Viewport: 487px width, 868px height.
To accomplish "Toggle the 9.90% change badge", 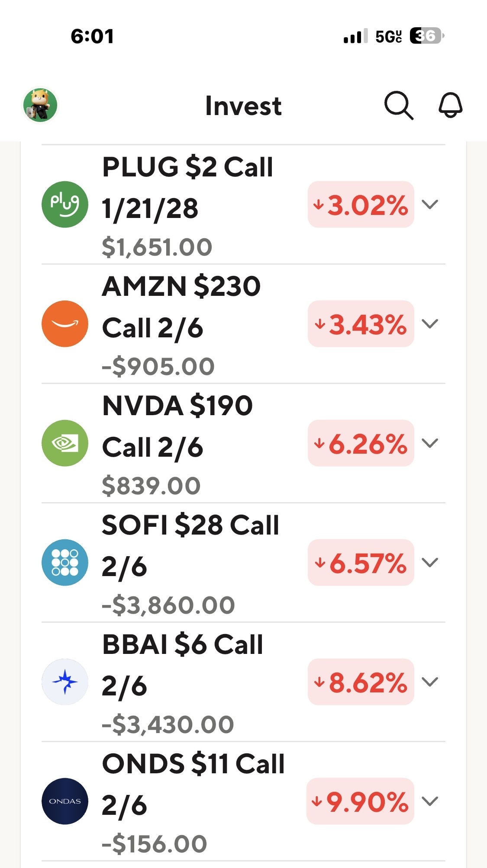I will tap(360, 801).
